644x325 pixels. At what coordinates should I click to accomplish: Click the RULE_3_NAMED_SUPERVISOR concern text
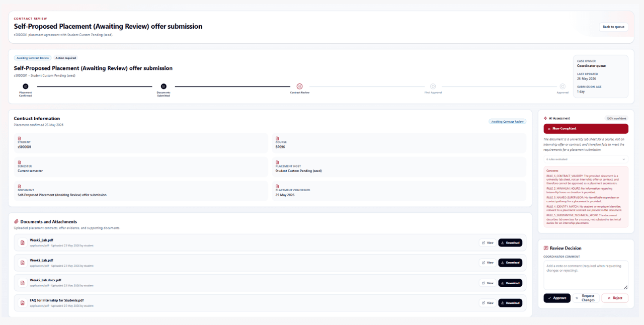pyautogui.click(x=584, y=199)
